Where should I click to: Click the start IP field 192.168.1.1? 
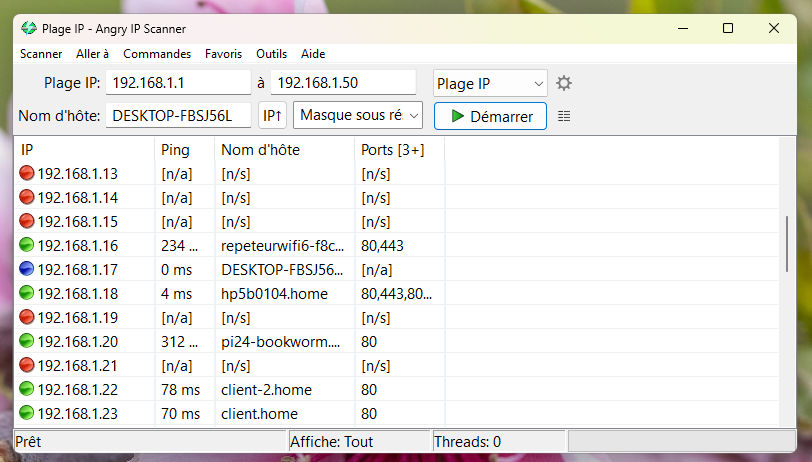click(x=178, y=83)
